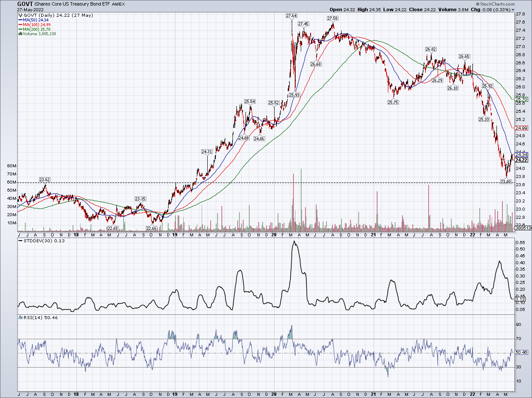The height and width of the screenshot is (398, 532).
Task: Click the 25.92 price annotation
Action: click(x=487, y=86)
